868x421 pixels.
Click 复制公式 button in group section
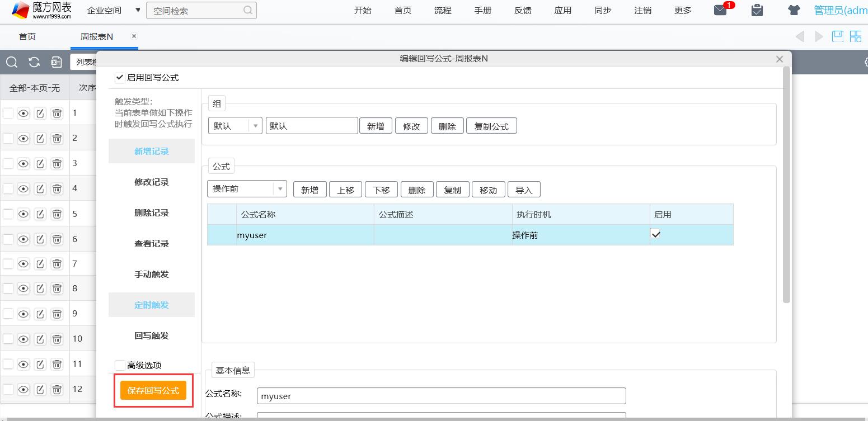491,126
